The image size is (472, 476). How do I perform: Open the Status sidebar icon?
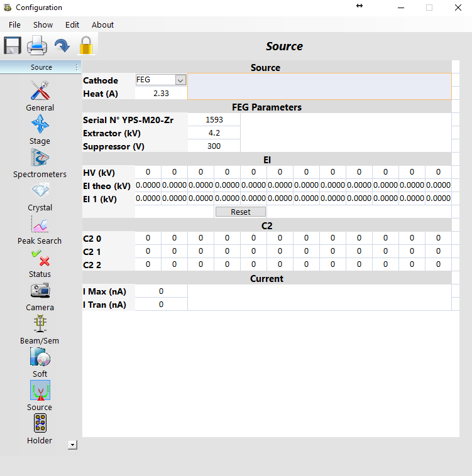pos(40,257)
